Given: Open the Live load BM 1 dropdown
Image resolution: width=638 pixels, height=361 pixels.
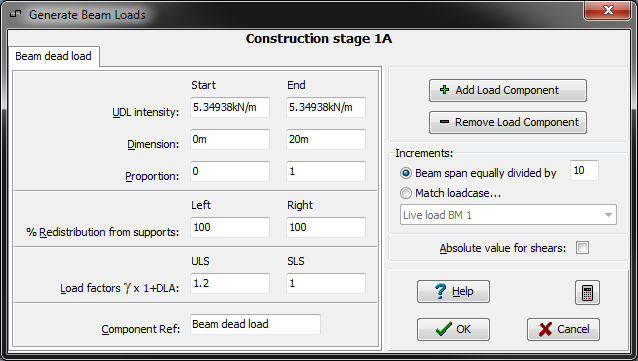Looking at the screenshot, I should point(508,215).
